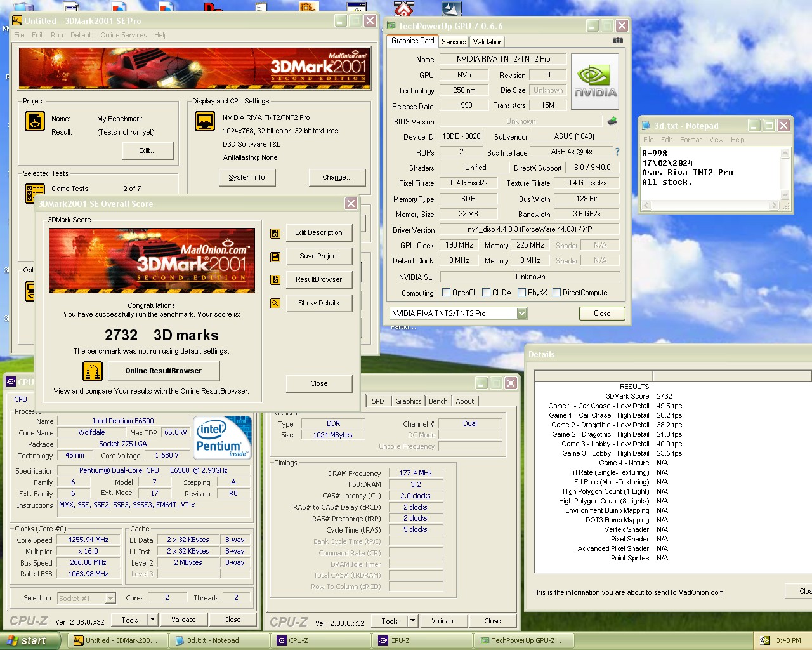Click the Bus Interface question mark help
The width and height of the screenshot is (812, 650).
click(x=617, y=152)
